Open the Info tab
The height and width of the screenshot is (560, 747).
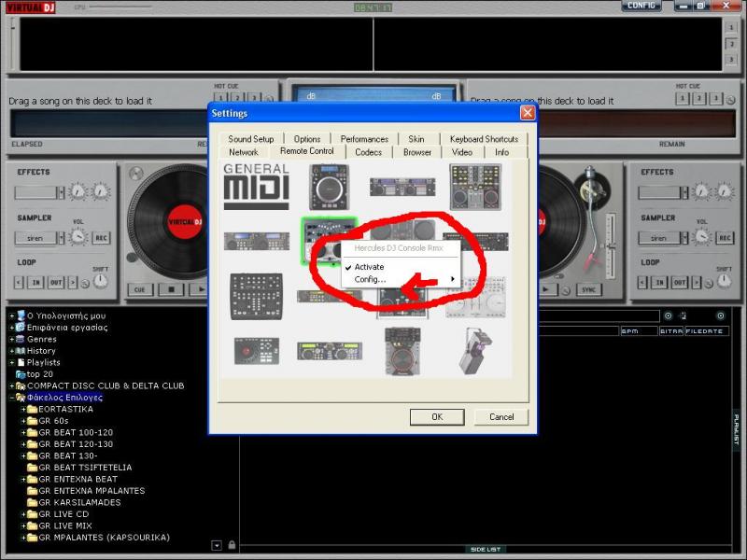coord(501,152)
